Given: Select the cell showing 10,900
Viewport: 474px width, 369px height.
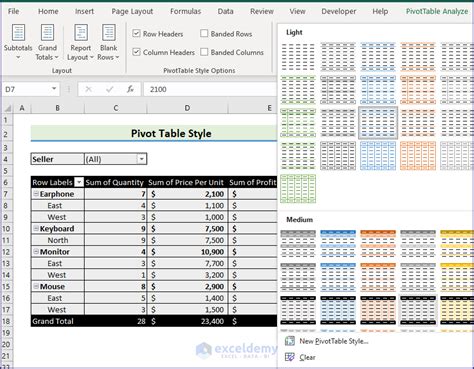Looking at the screenshot, I should point(187,252).
